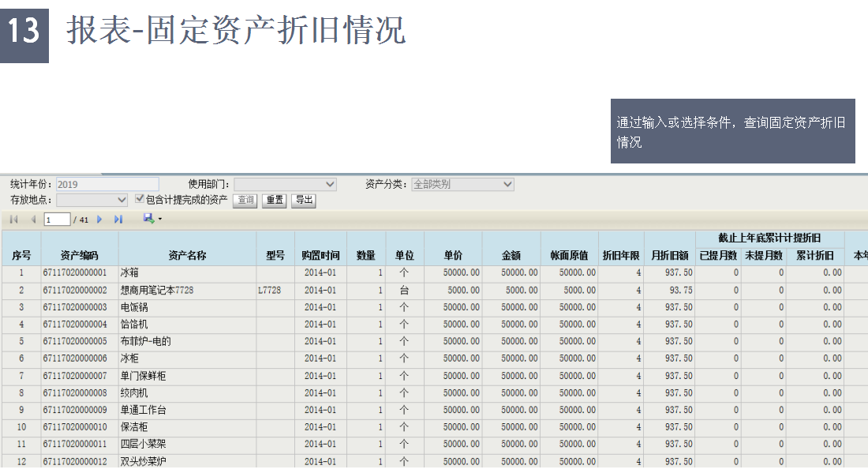Viewport: 868px width, 473px height.
Task: Click the 资产编码 column header
Action: (x=80, y=255)
